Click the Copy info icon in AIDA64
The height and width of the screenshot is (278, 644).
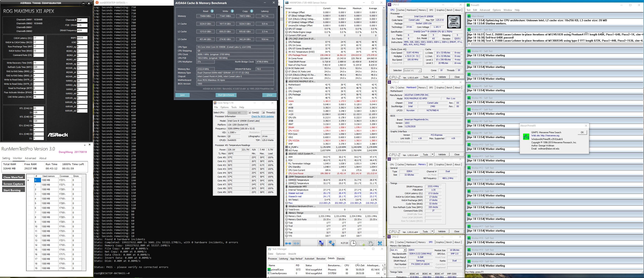251,11
